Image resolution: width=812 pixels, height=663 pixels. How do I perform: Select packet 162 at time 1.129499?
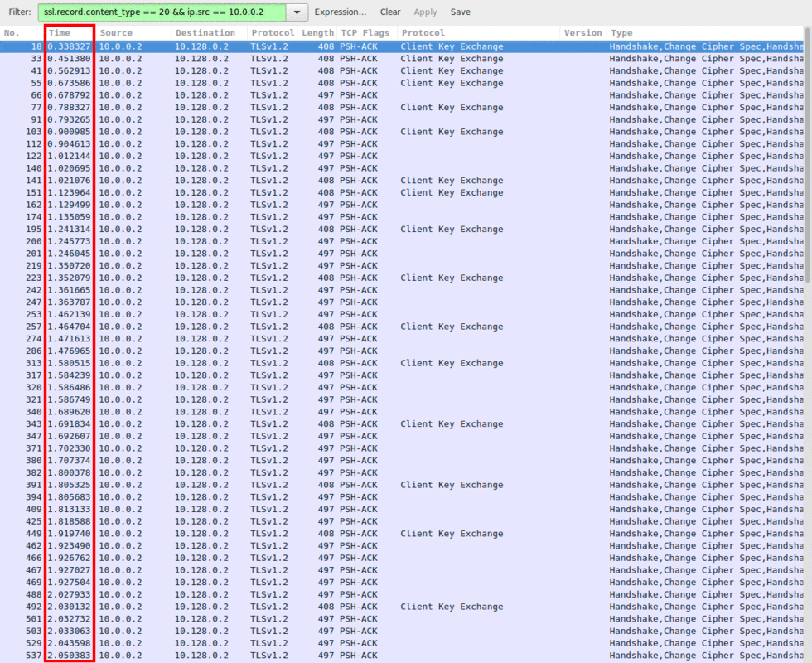coord(402,205)
